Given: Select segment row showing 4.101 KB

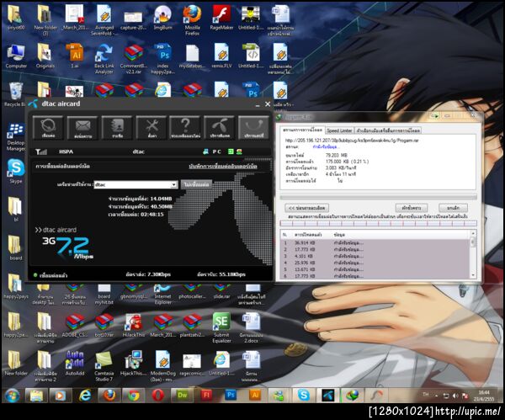Looking at the screenshot, I should click(x=375, y=256).
